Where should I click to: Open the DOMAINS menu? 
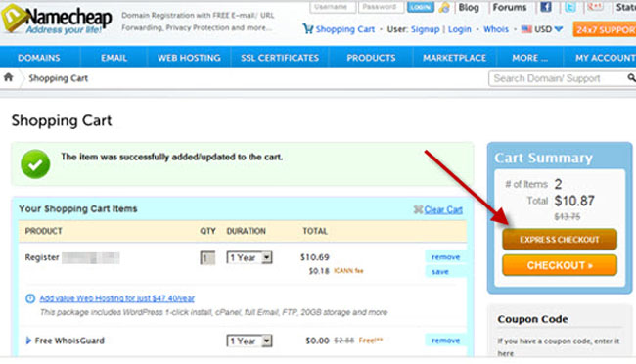click(39, 58)
